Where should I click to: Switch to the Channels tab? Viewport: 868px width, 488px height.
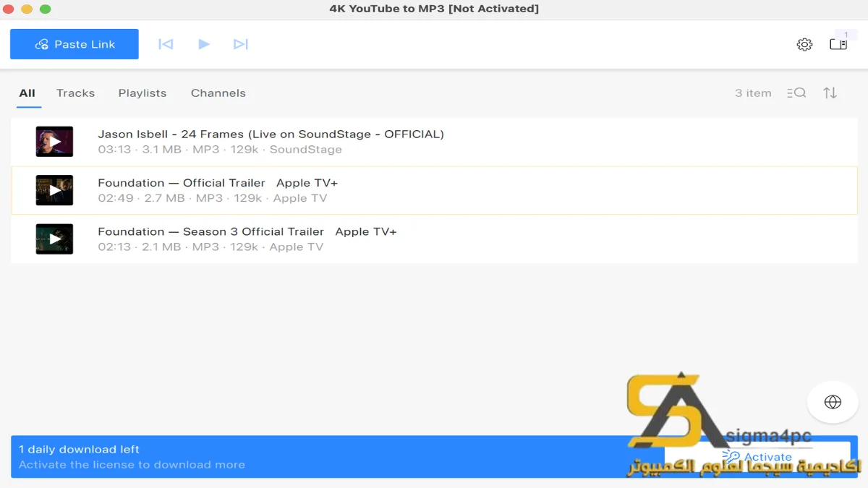tap(218, 93)
